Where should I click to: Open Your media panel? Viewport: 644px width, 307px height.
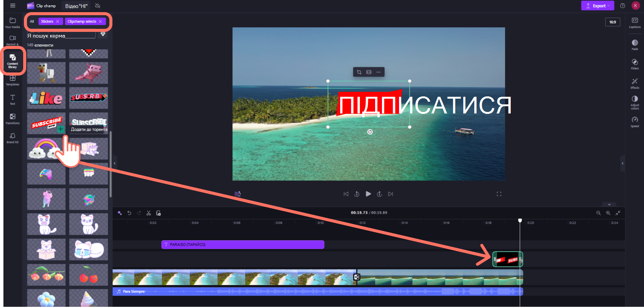(x=13, y=23)
